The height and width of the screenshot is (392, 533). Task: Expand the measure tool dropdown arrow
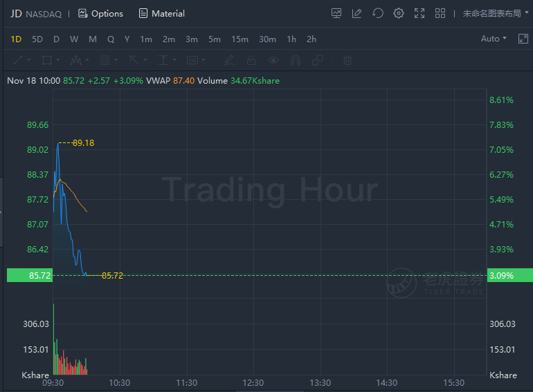click(174, 60)
